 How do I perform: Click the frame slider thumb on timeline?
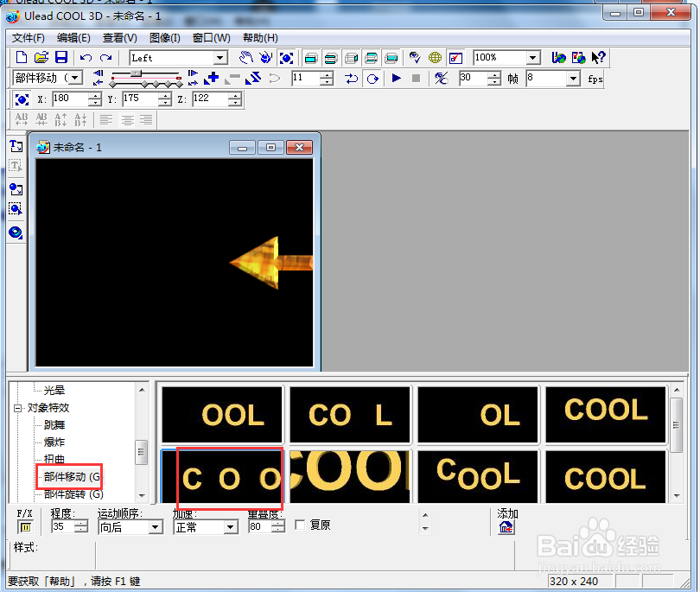(x=137, y=73)
